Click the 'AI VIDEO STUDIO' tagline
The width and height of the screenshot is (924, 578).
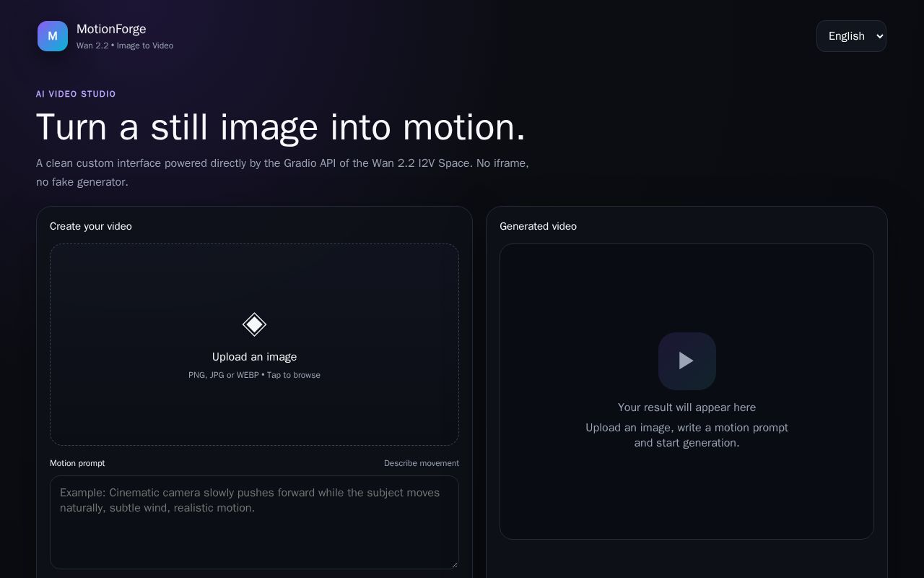[x=76, y=94]
